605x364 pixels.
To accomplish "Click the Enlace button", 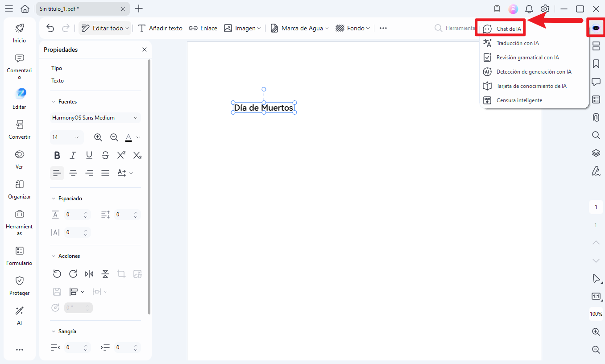I will [x=203, y=28].
